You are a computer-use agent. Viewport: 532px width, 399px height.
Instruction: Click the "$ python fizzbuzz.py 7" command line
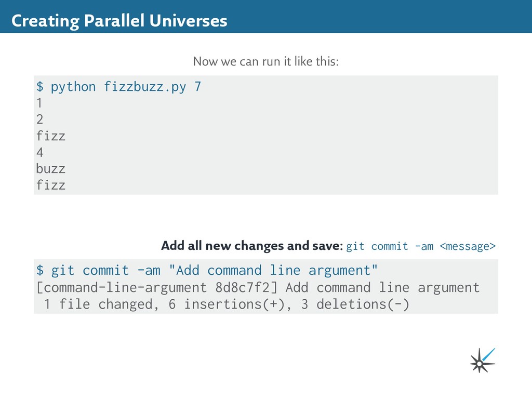pyautogui.click(x=118, y=87)
